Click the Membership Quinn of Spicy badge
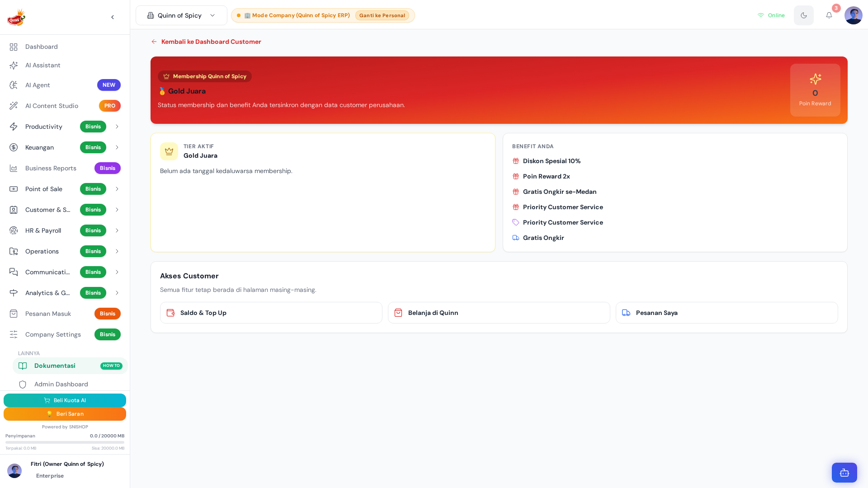Image resolution: width=868 pixels, height=488 pixels. (x=205, y=76)
